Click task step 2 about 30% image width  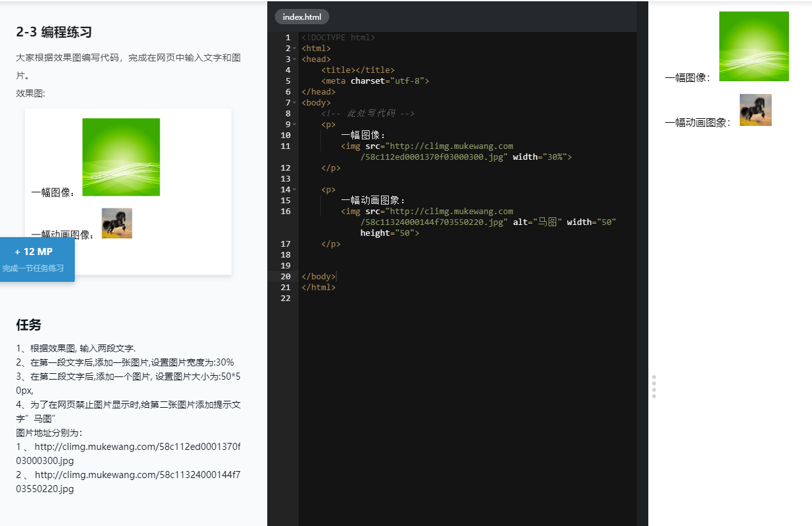(125, 362)
